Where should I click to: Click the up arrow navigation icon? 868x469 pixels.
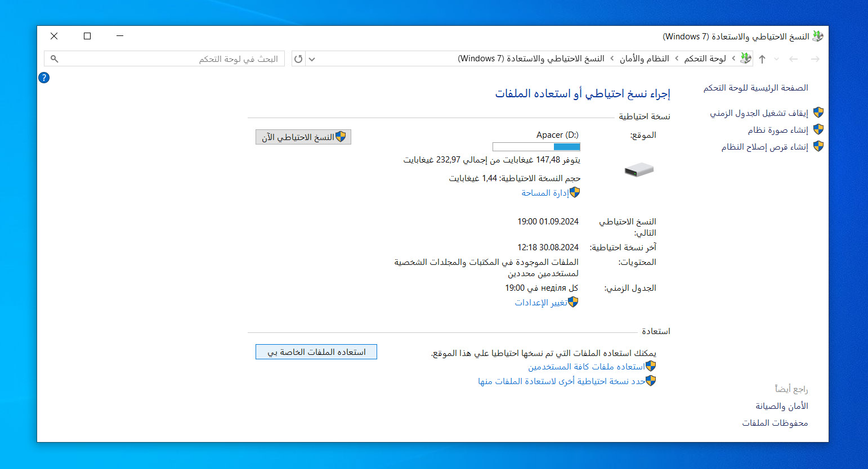click(762, 59)
